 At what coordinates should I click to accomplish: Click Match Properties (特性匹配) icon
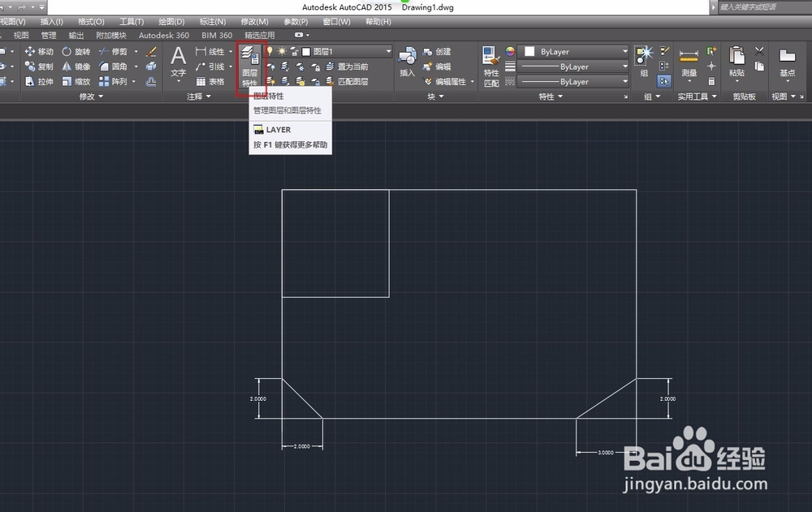point(491,67)
